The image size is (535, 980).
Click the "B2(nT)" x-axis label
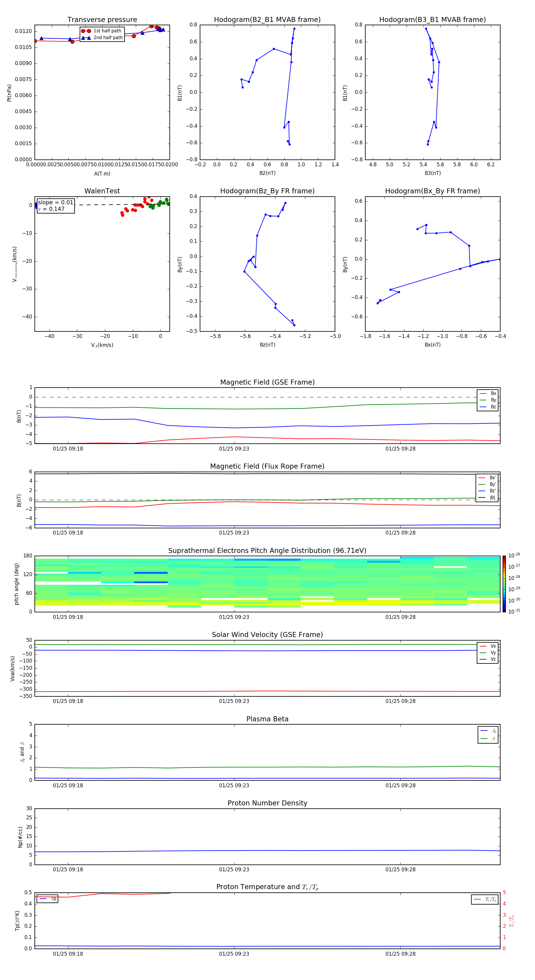click(267, 173)
